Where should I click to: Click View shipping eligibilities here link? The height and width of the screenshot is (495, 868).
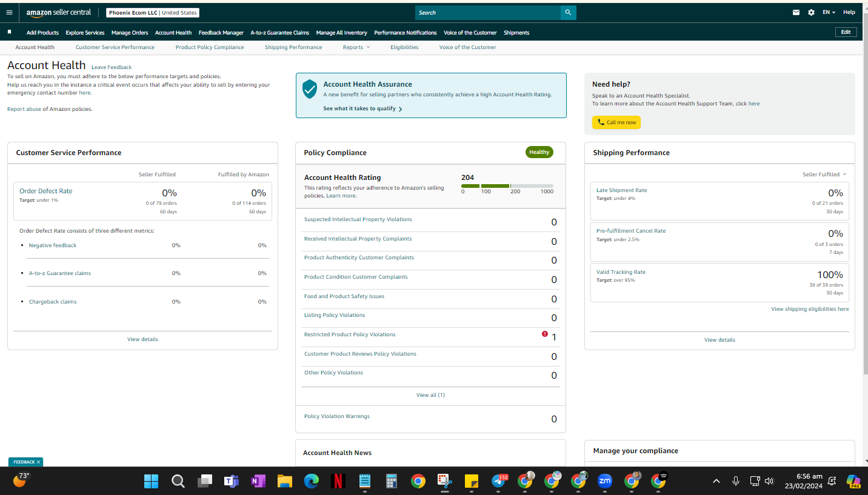point(810,309)
